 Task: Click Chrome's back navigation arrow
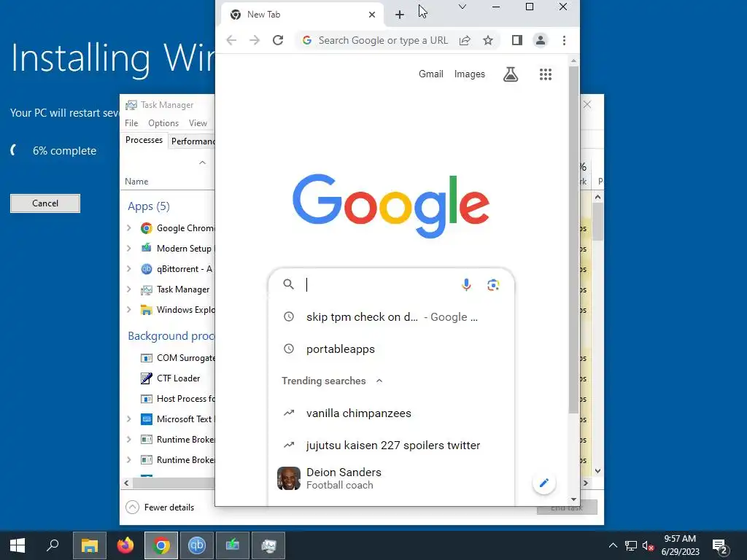231,41
